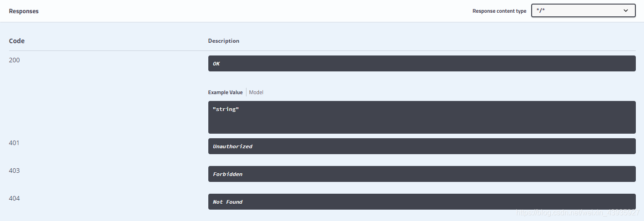Click the Not Found description block
The image size is (644, 221).
tap(421, 202)
